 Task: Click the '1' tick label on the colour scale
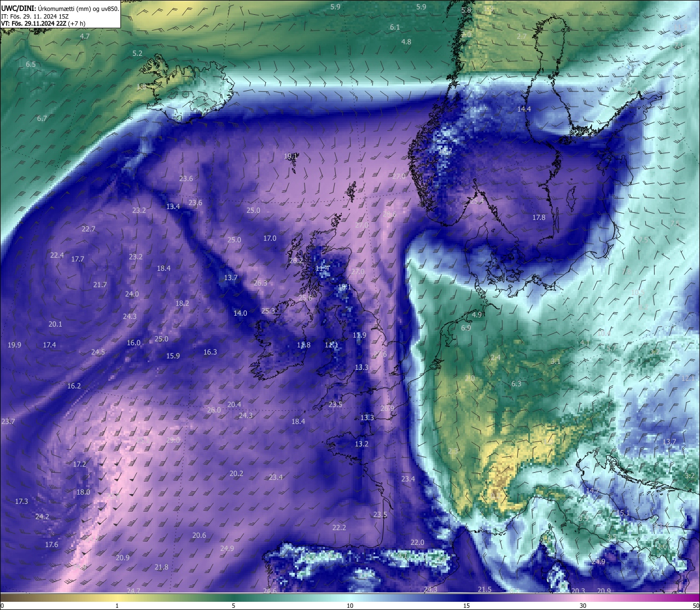point(117,606)
